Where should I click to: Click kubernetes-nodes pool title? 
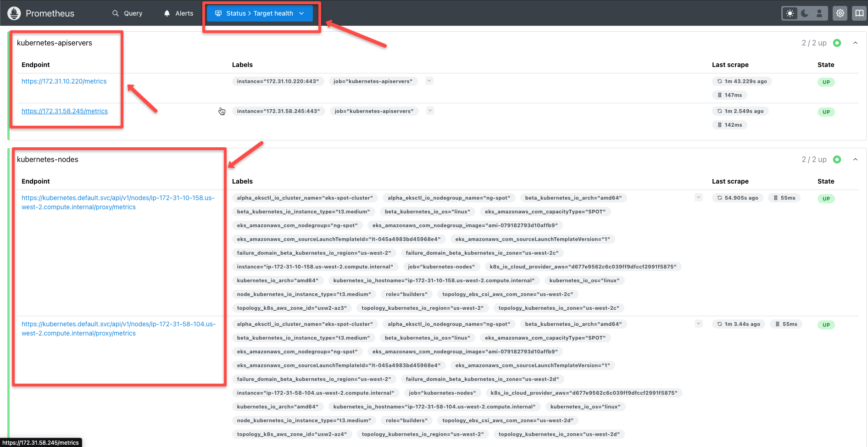point(48,159)
